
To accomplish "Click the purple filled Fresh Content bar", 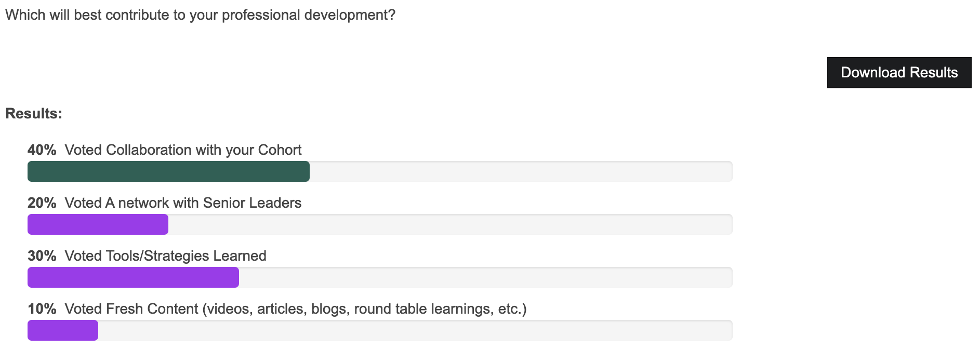I will pyautogui.click(x=63, y=330).
